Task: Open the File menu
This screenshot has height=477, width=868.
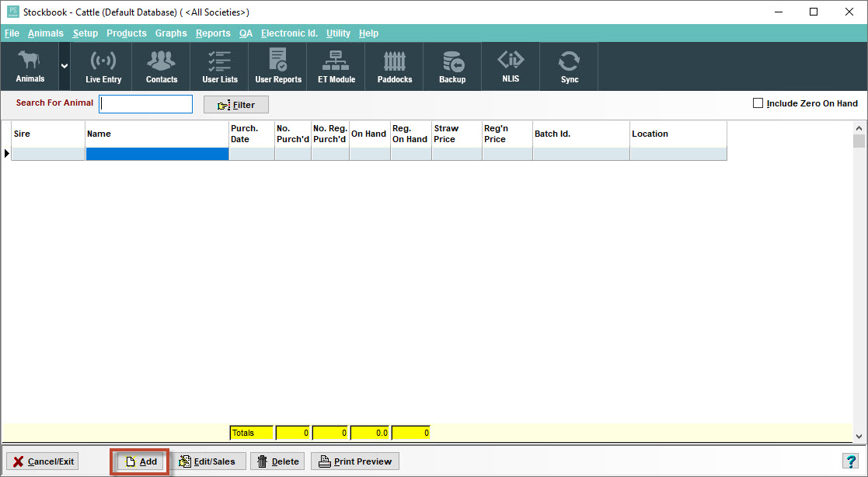Action: (x=12, y=33)
